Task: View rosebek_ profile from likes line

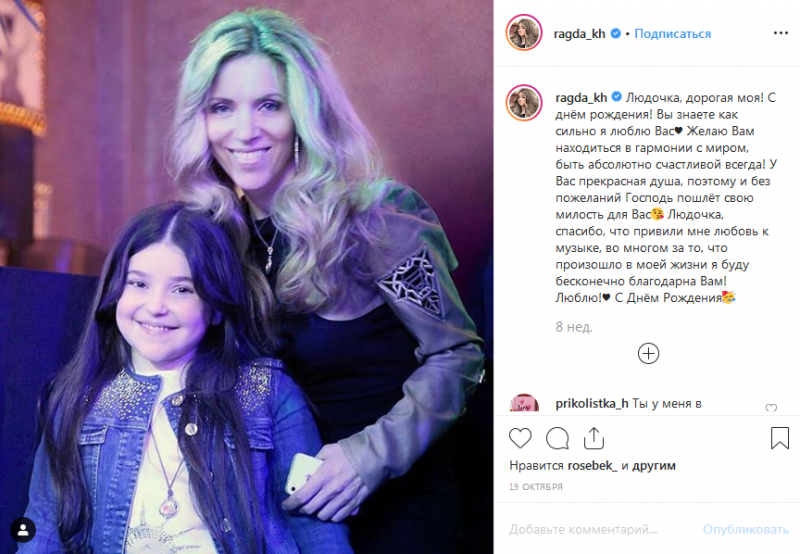Action: tap(592, 465)
